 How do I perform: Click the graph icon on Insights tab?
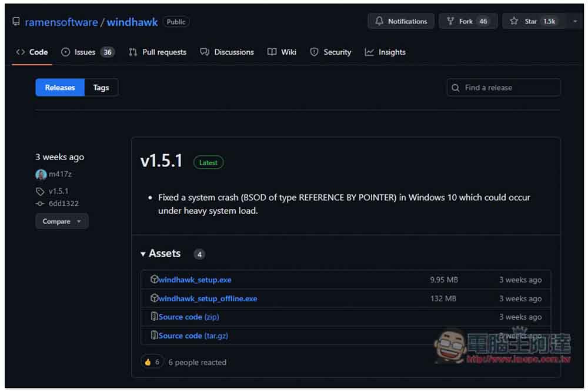coord(369,52)
